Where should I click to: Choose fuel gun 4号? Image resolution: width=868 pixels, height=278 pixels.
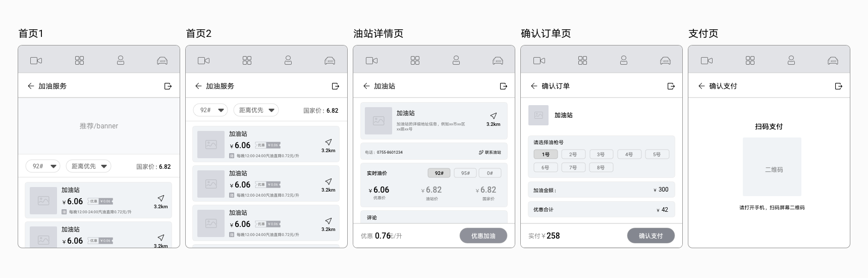coord(629,154)
